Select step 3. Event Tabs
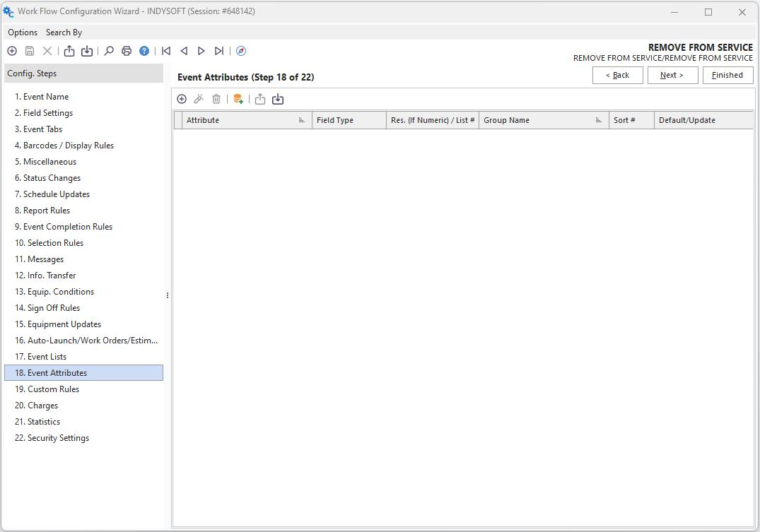Image resolution: width=760 pixels, height=532 pixels. pyautogui.click(x=83, y=129)
